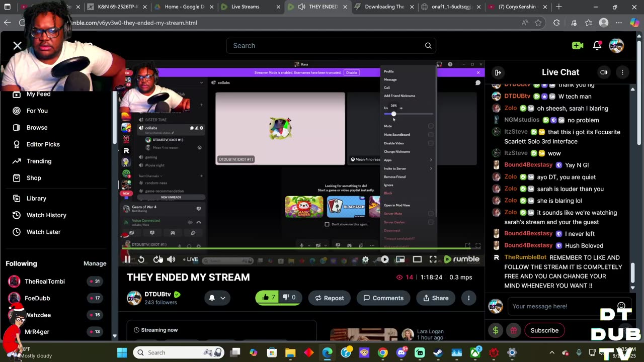
Task: Share the stream
Action: [x=436, y=298]
